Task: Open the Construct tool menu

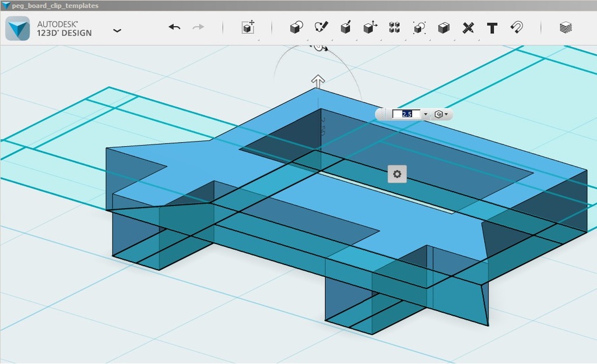Action: (346, 27)
